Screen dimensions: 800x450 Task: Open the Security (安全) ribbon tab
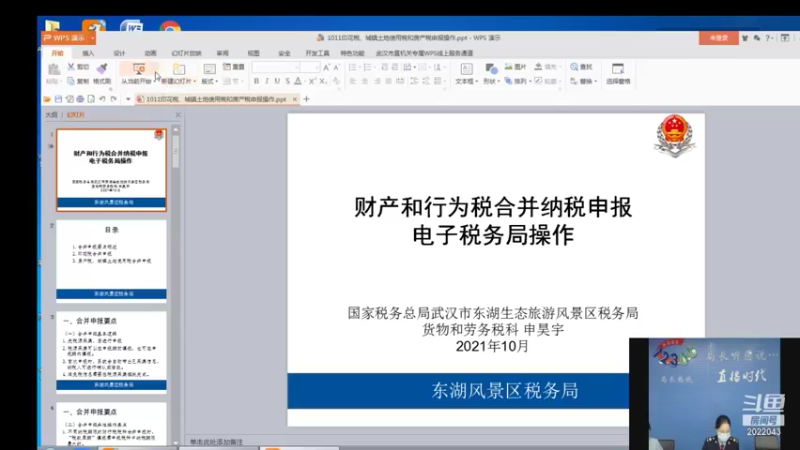(284, 53)
